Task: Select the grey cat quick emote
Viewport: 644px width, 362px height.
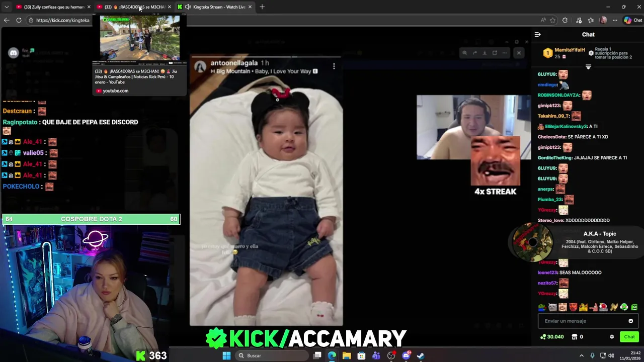Action: [552, 307]
